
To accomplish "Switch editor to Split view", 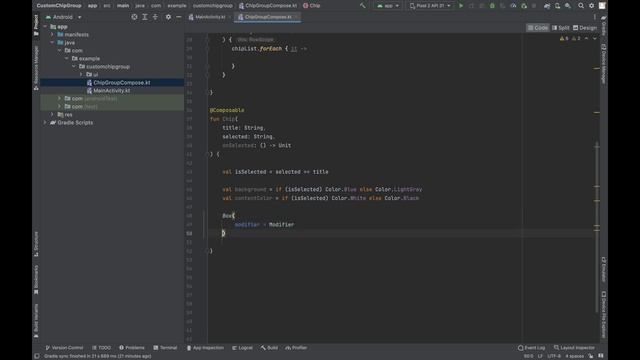I will point(560,28).
